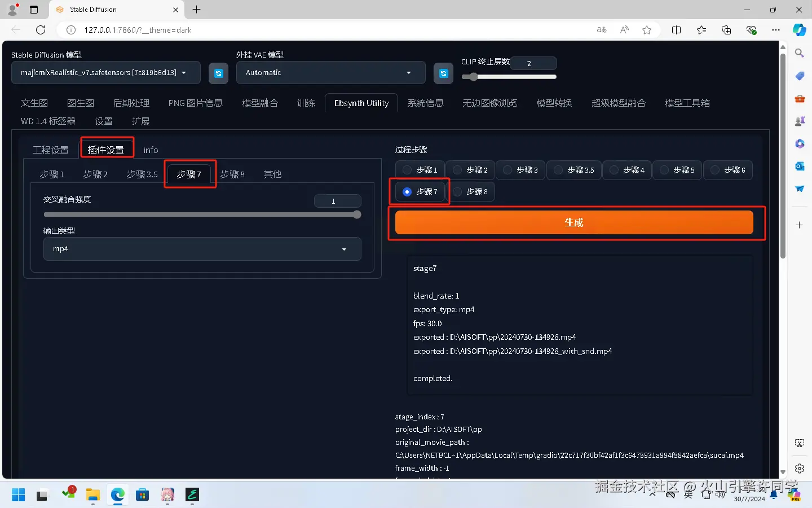The width and height of the screenshot is (812, 508).
Task: Open Windows Start menu
Action: pos(18,495)
